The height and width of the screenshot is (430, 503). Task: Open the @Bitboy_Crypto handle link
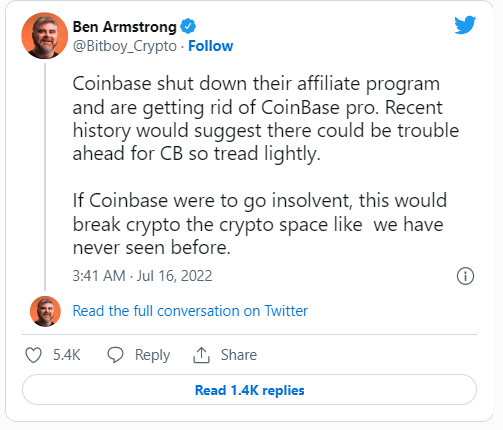[125, 46]
